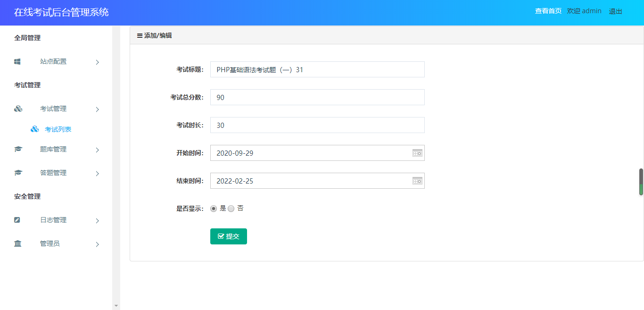The image size is (644, 310).
Task: Expand the 题库管理 menu arrow
Action: 98,150
